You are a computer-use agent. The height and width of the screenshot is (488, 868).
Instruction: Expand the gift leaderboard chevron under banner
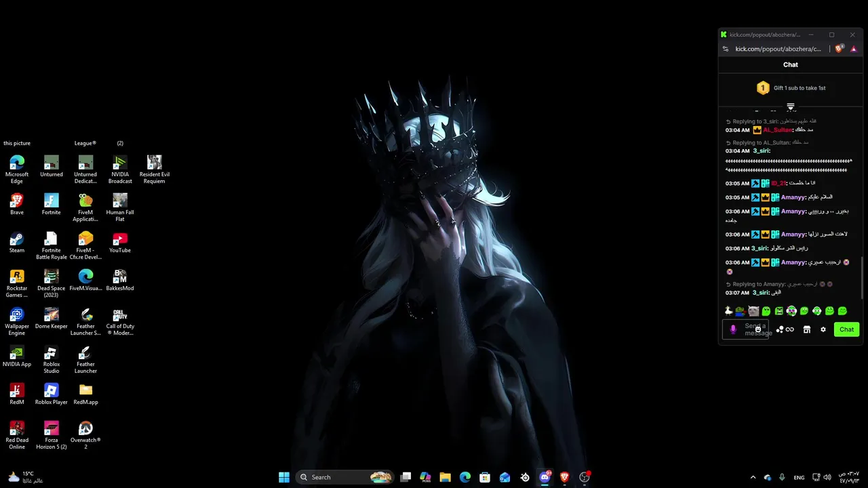tap(791, 106)
